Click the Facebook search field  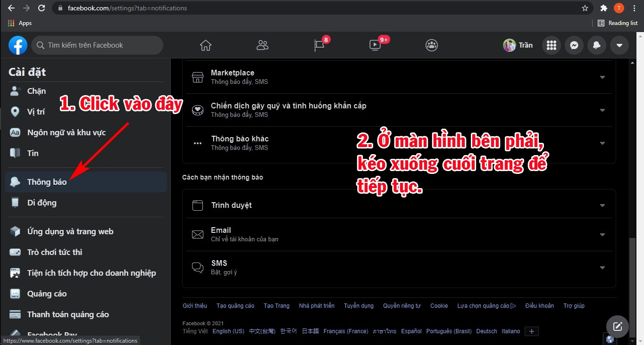97,45
